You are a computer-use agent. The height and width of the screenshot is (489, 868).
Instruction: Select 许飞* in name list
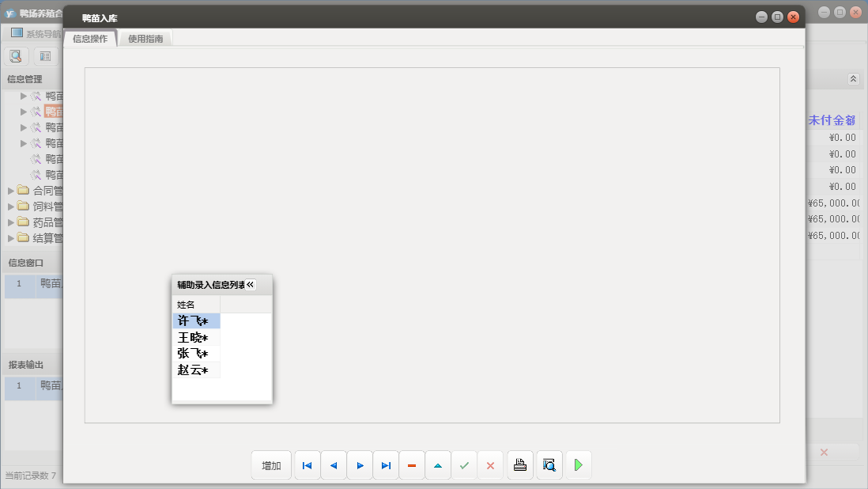click(196, 320)
